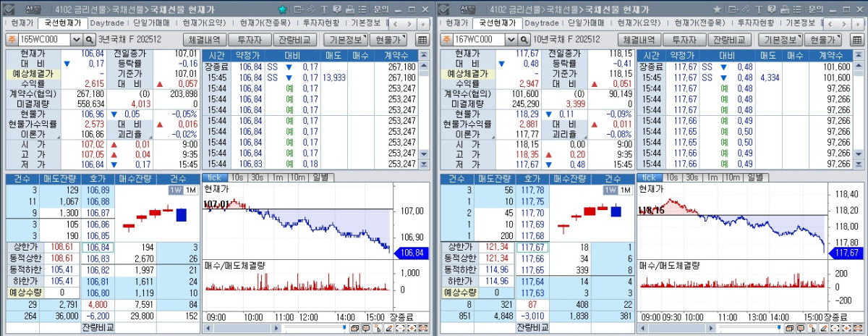
Task: Click the 체결내역 button in left window
Action: tap(204, 40)
